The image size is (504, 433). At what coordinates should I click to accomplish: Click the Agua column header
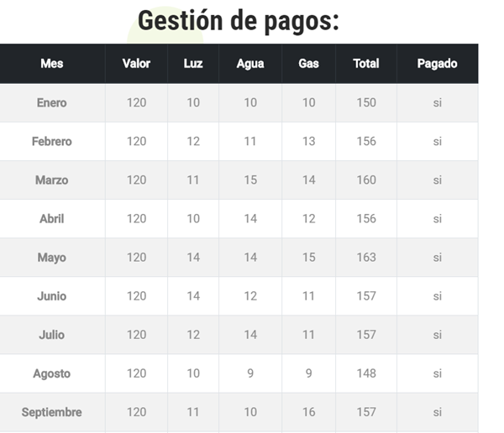[x=250, y=64]
